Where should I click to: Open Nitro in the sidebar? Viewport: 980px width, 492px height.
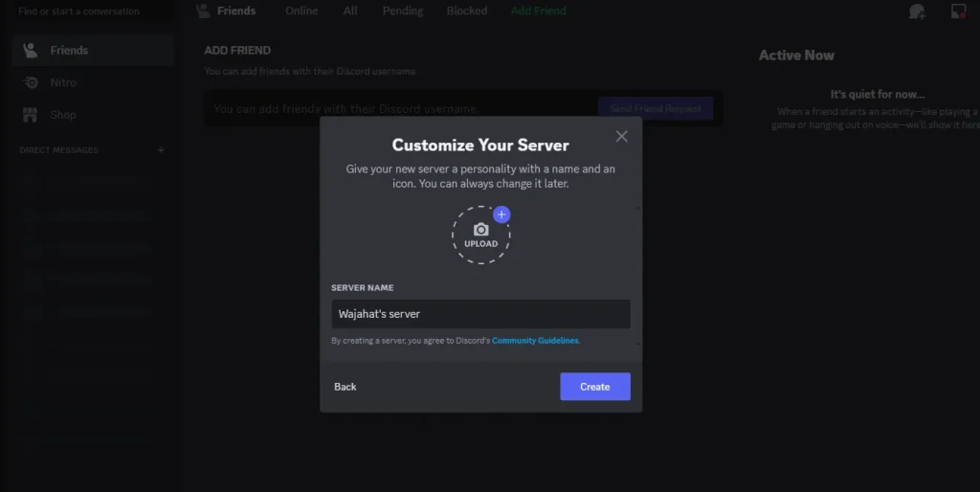[x=93, y=82]
